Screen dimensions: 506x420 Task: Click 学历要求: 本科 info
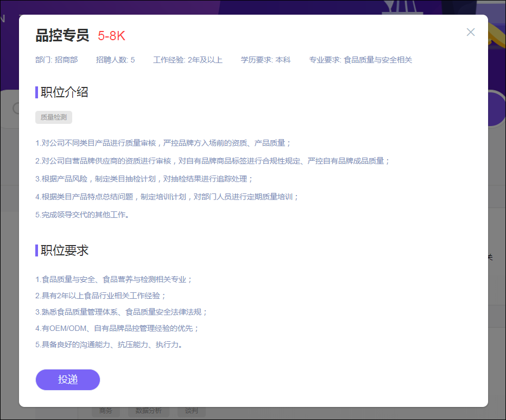coord(265,60)
